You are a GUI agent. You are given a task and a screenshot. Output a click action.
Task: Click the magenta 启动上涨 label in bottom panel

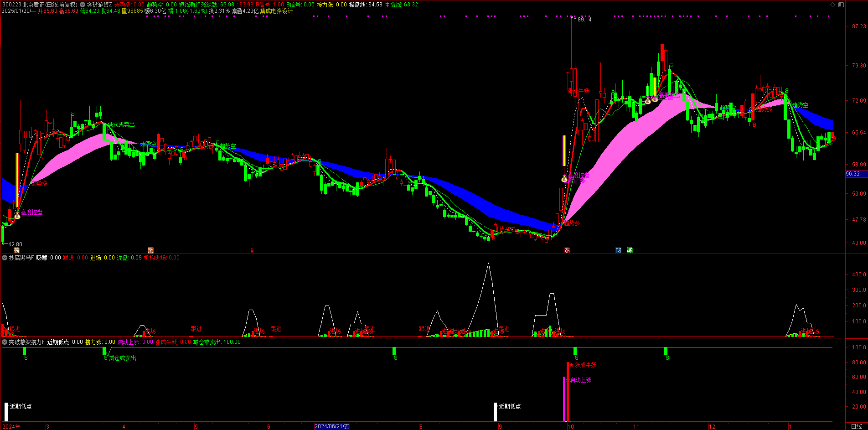[580, 380]
